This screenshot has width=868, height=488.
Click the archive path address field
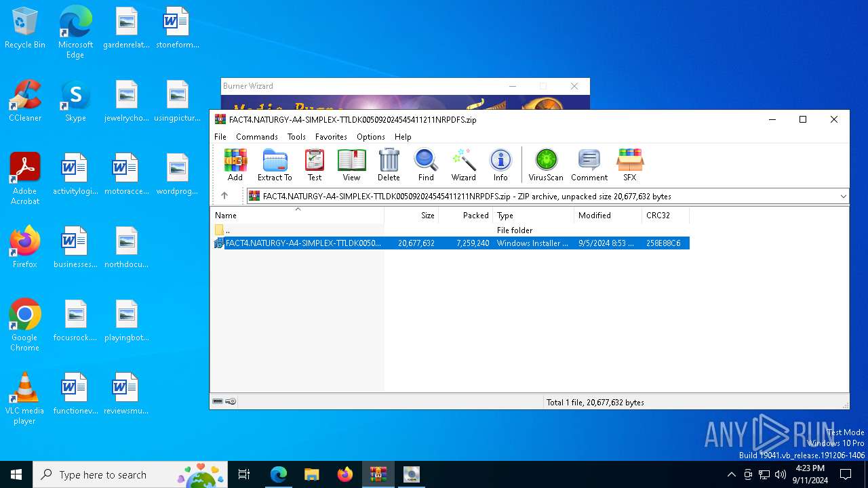tap(548, 197)
